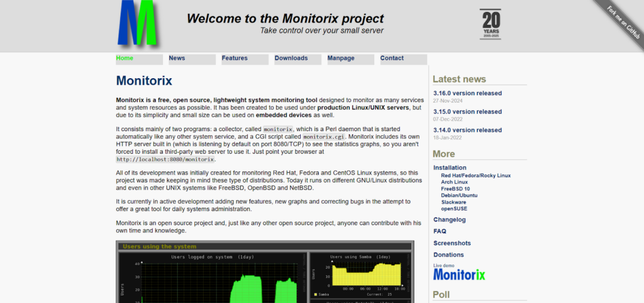
Task: Click the Welcome to the Monitorix project title
Action: tap(285, 18)
